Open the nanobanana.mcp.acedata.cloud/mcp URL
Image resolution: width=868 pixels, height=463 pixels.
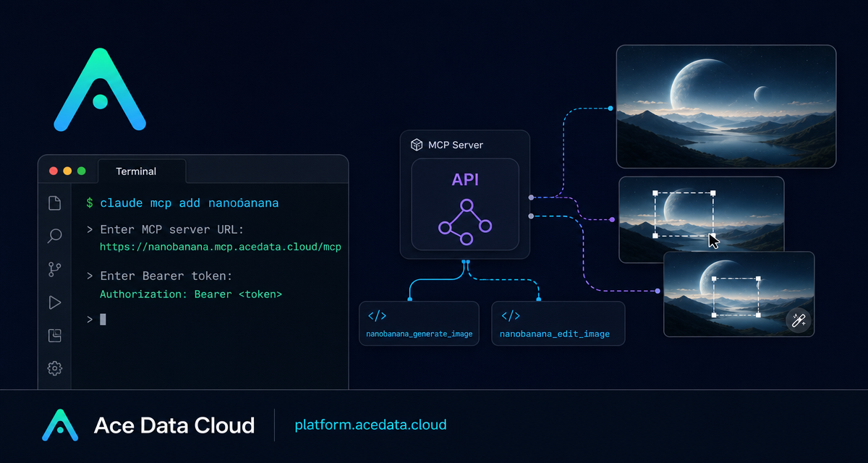(221, 247)
